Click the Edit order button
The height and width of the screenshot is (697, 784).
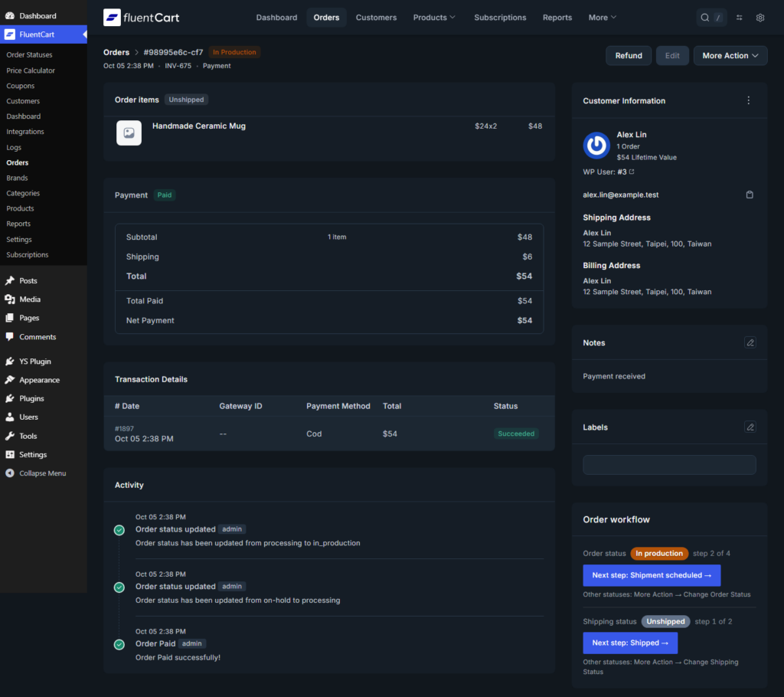click(x=672, y=56)
